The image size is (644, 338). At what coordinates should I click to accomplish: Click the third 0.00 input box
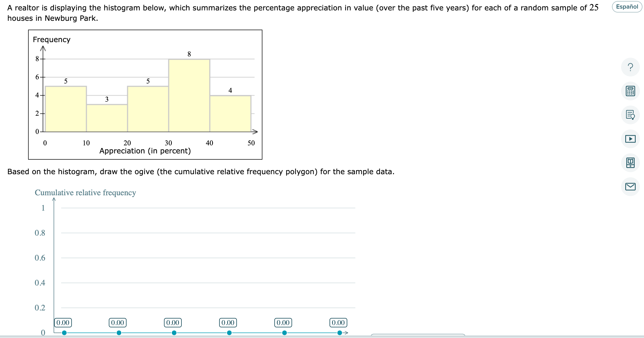point(173,323)
